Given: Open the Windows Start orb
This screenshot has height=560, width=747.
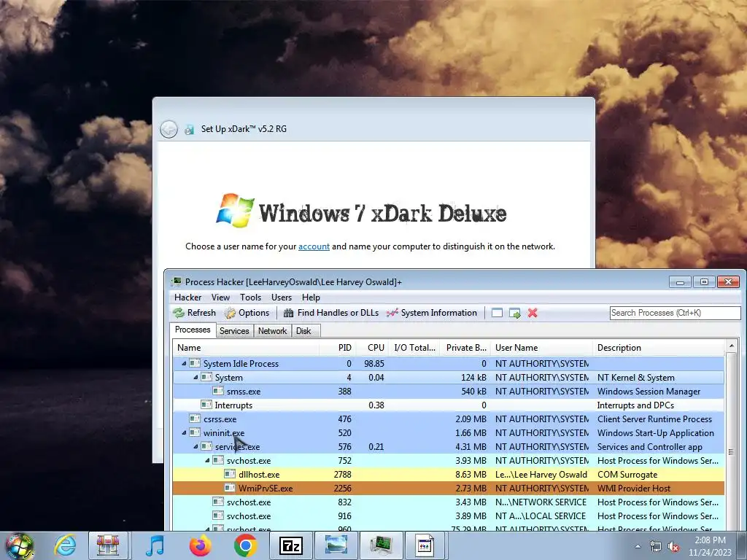Looking at the screenshot, I should point(19,545).
